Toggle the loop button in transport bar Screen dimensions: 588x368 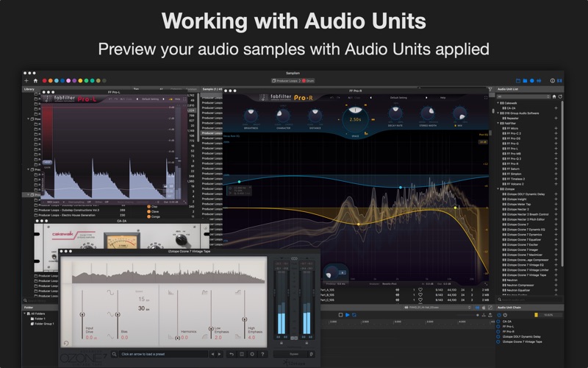tap(354, 315)
